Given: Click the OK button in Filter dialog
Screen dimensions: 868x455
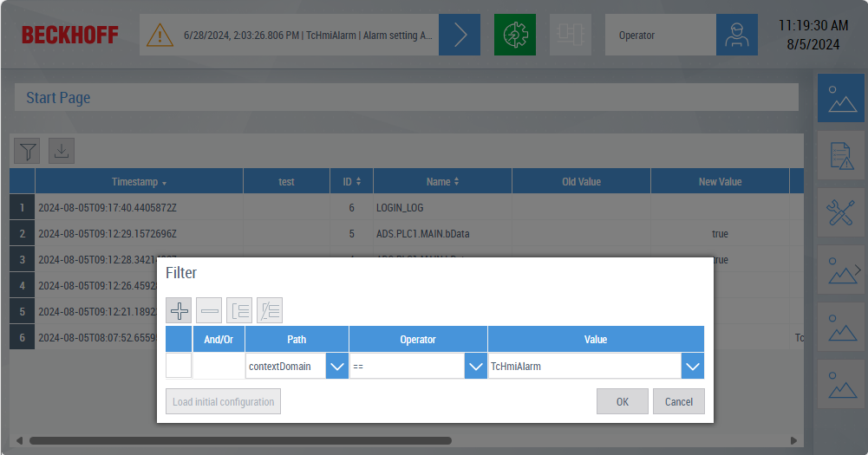Looking at the screenshot, I should tap(623, 401).
